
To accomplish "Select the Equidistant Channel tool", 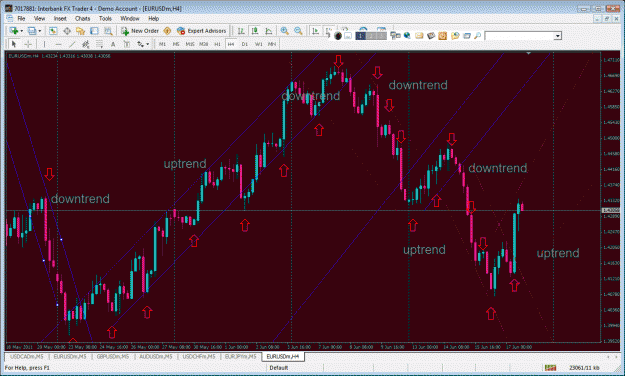I will [85, 44].
